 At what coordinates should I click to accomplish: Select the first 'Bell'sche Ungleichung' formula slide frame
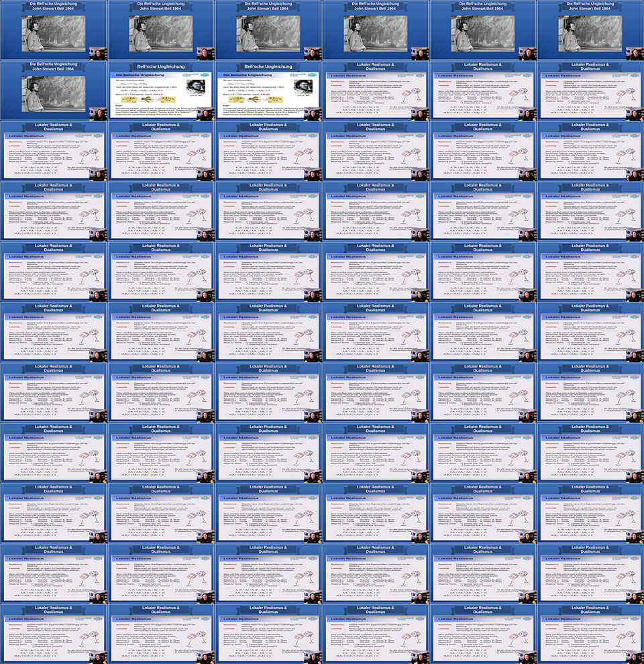tap(161, 90)
